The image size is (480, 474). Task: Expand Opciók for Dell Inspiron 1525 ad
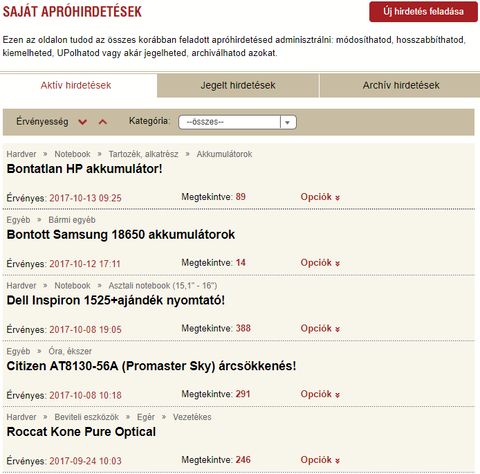click(x=320, y=328)
